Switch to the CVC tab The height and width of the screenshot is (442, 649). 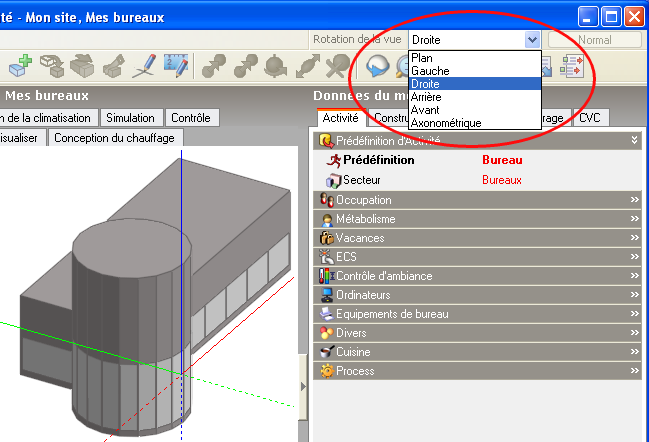coord(590,118)
